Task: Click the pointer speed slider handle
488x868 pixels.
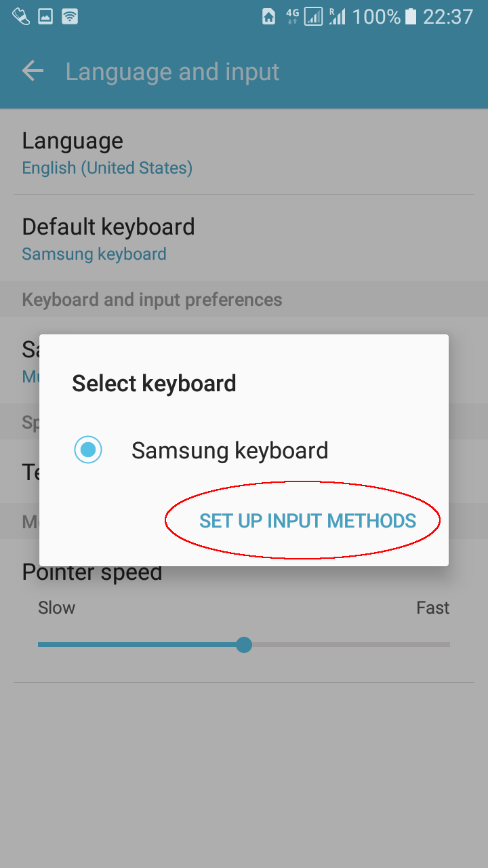Action: point(244,644)
